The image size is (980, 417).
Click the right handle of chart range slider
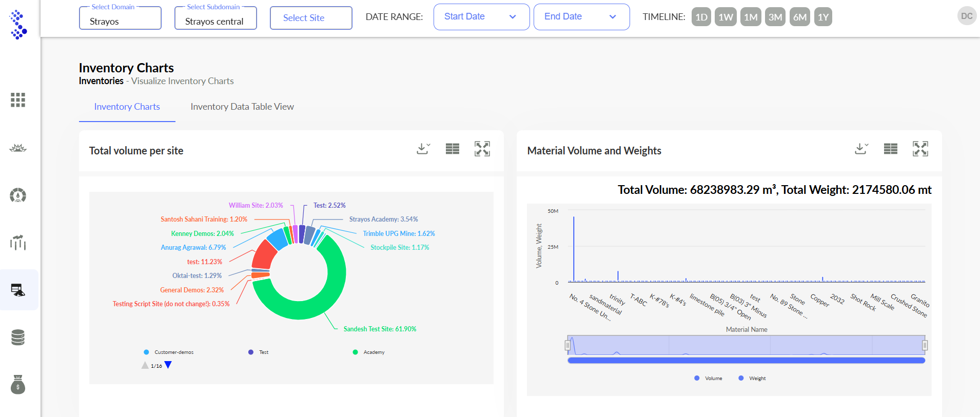click(925, 345)
